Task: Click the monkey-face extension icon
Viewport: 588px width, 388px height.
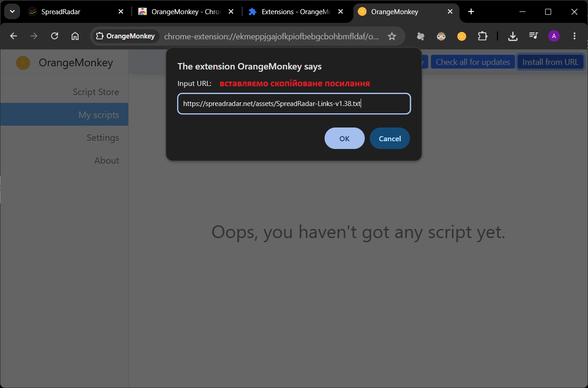Action: click(441, 36)
